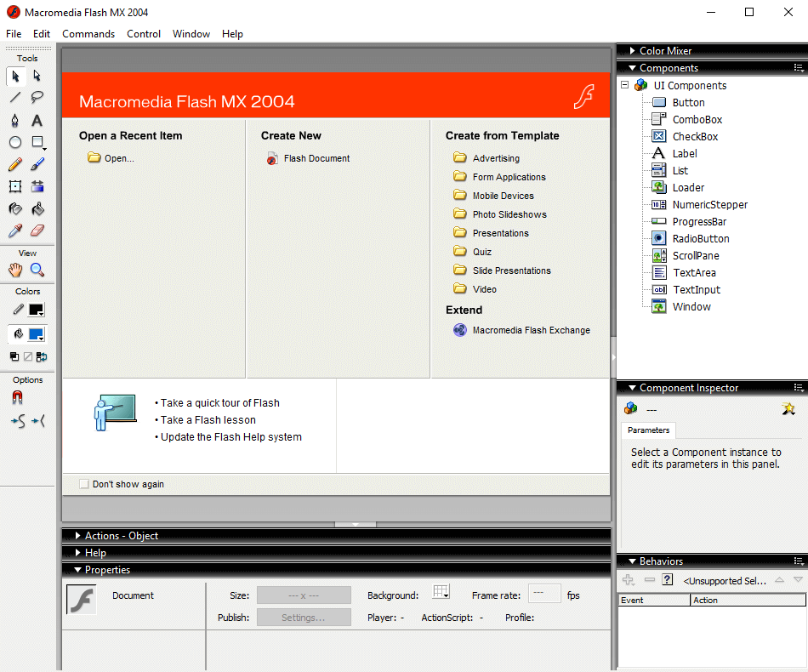Check the Don't show again box
The image size is (808, 672).
coord(84,484)
